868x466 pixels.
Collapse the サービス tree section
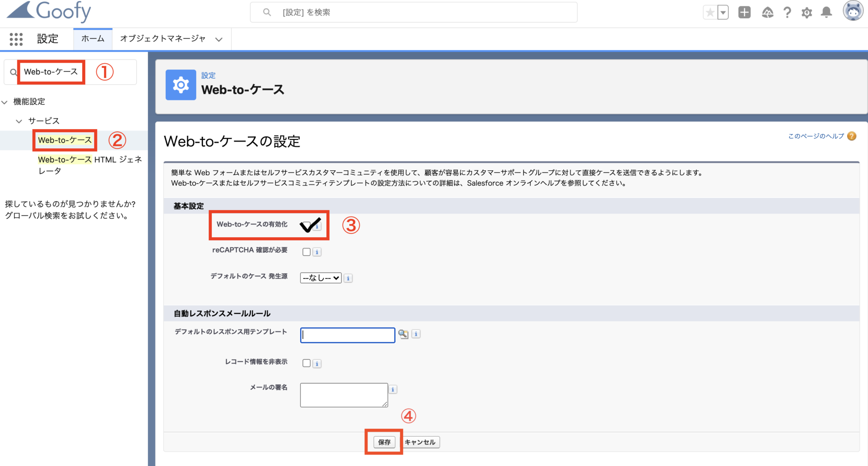tap(19, 121)
